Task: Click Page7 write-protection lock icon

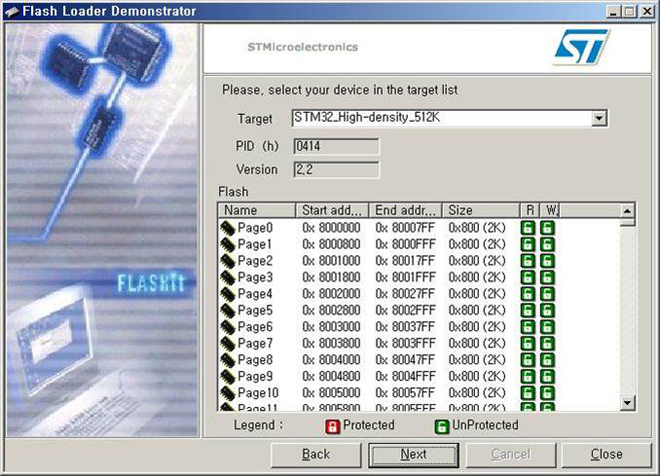Action: pyautogui.click(x=547, y=343)
